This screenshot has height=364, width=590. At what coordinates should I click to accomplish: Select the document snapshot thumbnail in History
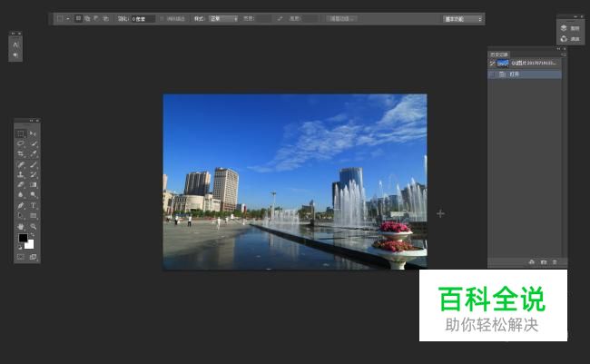(503, 64)
